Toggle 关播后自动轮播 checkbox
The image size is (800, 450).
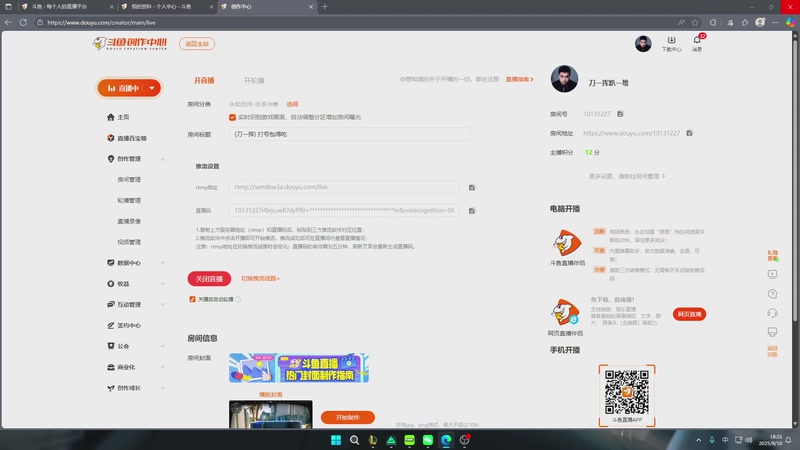[x=192, y=299]
